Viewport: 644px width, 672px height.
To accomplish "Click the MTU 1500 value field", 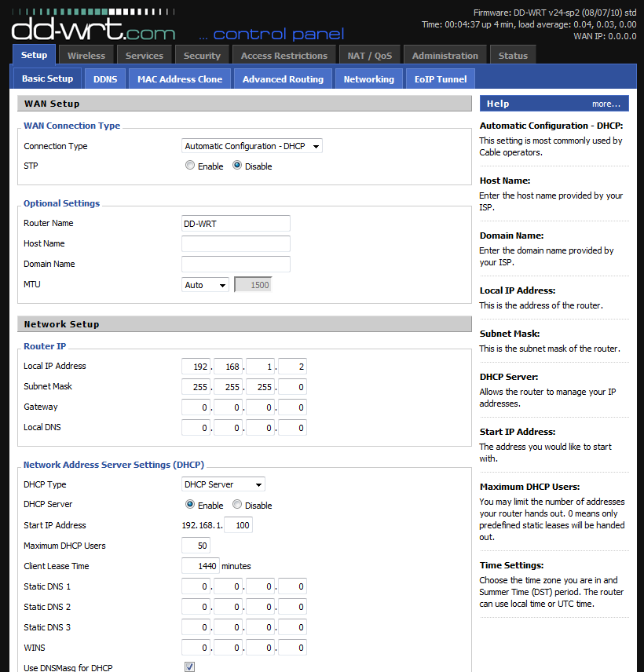I will [x=253, y=285].
